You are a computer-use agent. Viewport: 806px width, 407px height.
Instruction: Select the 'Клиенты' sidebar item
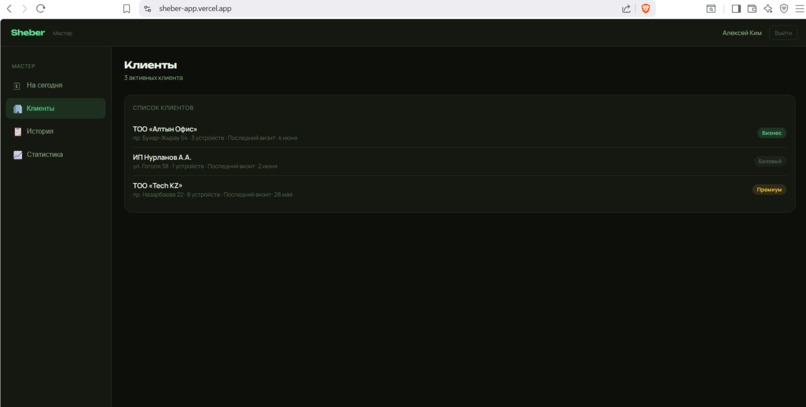point(56,108)
